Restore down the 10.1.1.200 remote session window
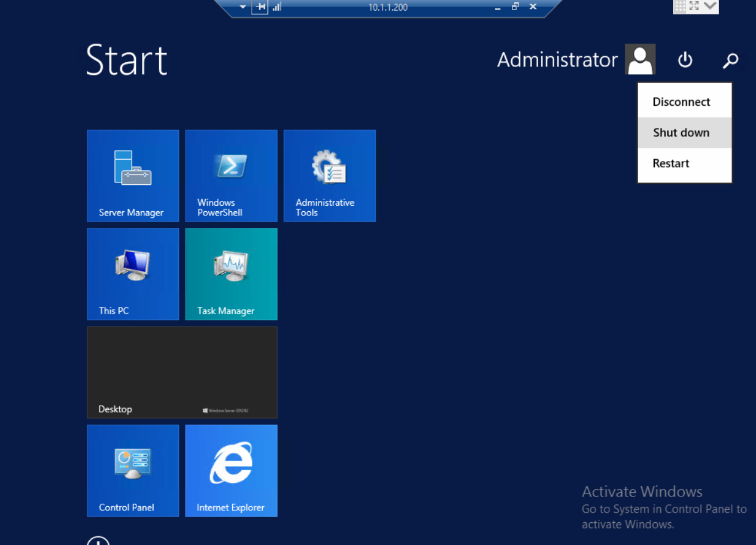 pos(515,7)
